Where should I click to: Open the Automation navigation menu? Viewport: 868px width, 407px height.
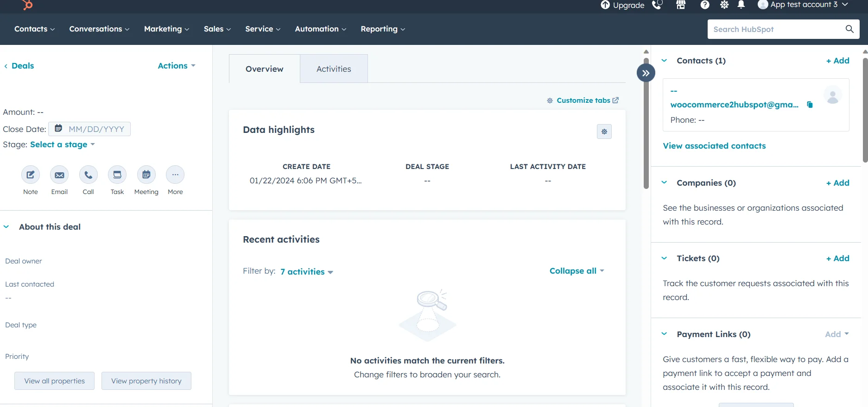tap(320, 29)
